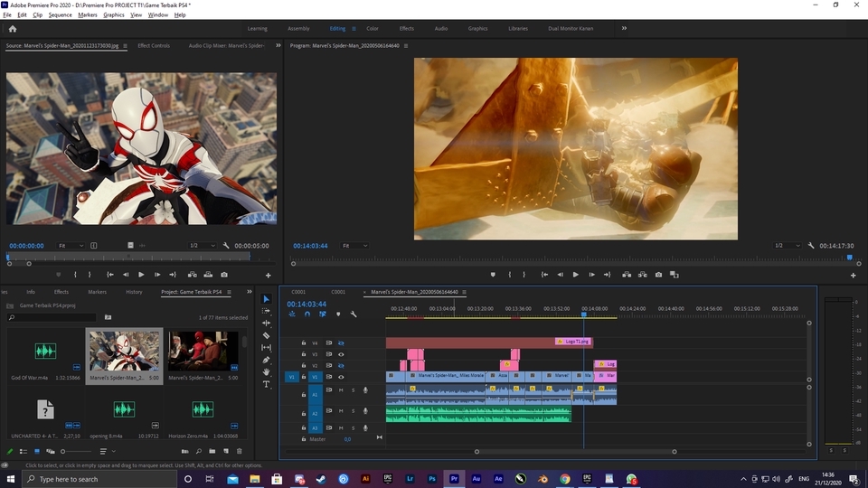Open Find in Project panel footer

click(x=199, y=452)
